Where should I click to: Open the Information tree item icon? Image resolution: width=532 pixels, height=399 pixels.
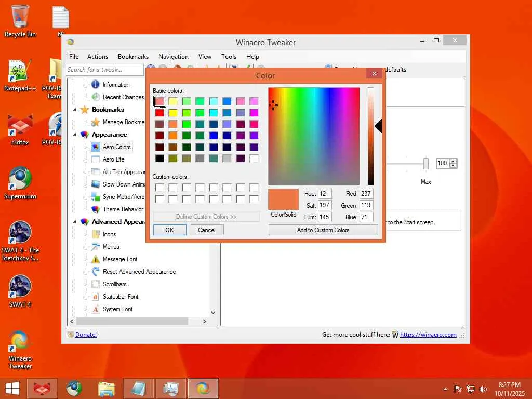96,84
